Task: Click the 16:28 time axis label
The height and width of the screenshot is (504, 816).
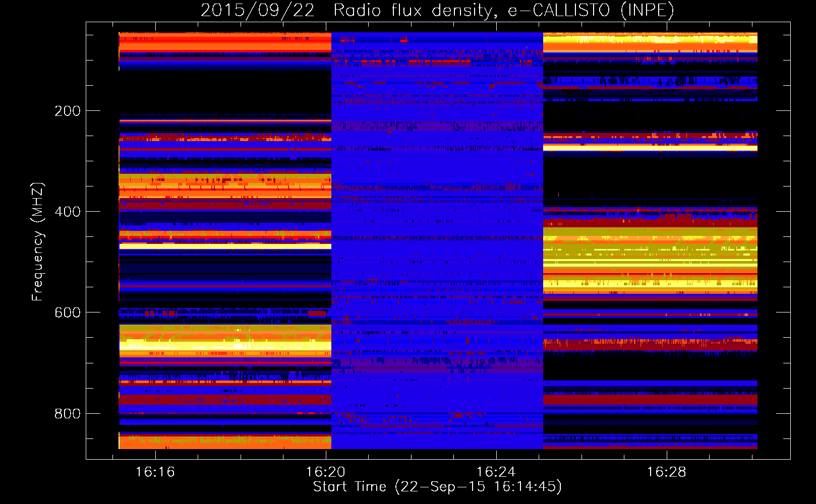Action: (x=667, y=472)
